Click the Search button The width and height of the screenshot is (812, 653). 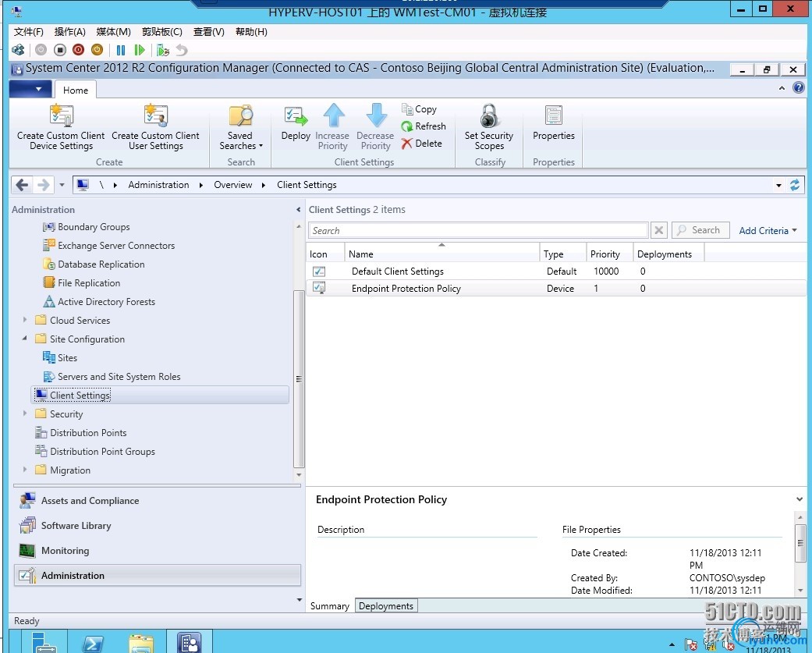pos(700,230)
